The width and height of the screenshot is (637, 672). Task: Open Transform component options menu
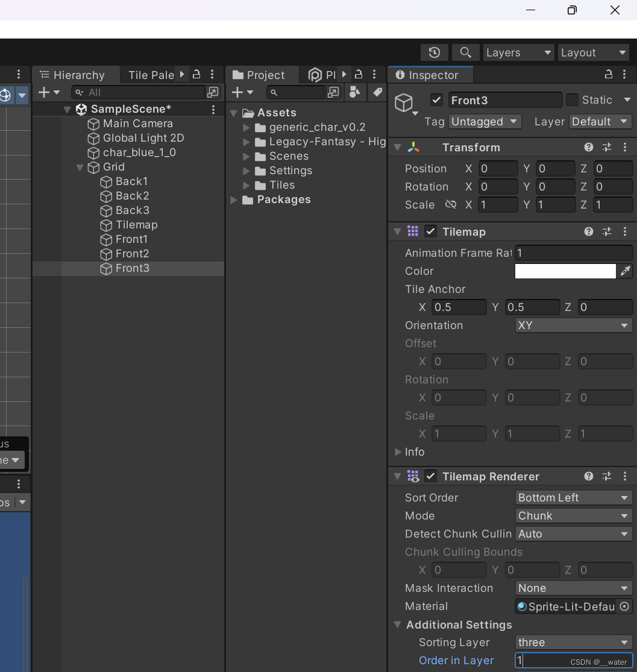coord(625,148)
